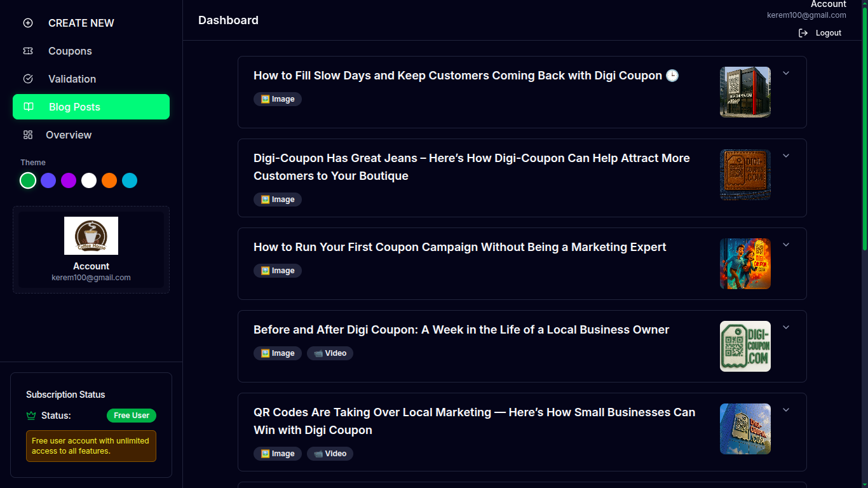
Task: Switch to the purple theme color
Action: click(x=69, y=180)
